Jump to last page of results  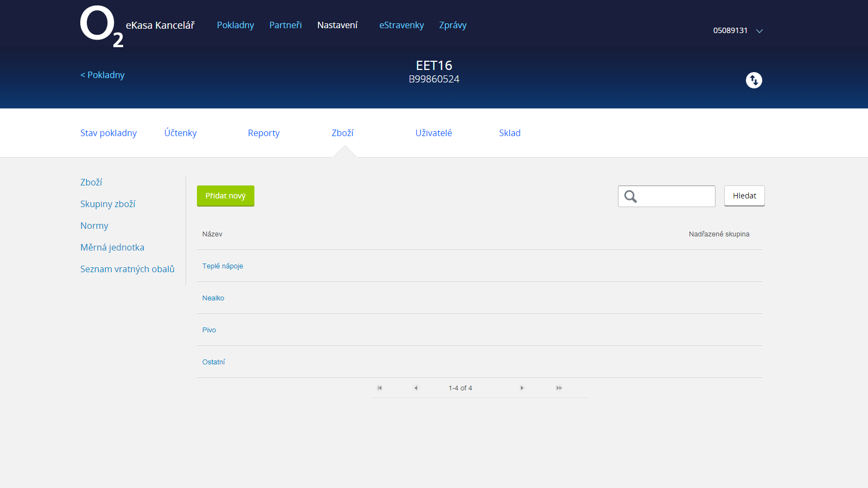(559, 388)
